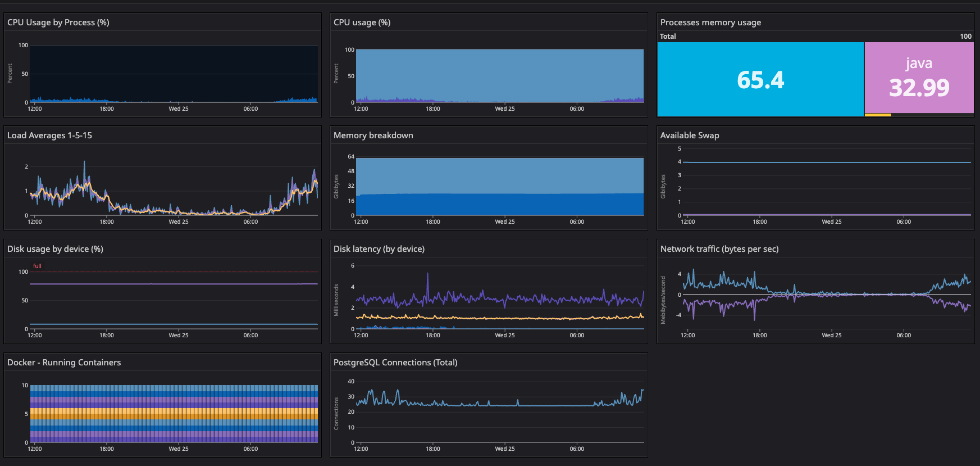Click Network traffic (bytes per sec) title
Image resolution: width=980 pixels, height=466 pixels.
[719, 249]
